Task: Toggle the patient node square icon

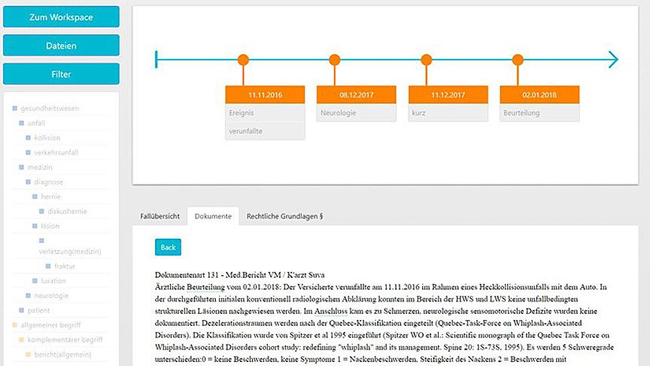Action: pos(22,310)
